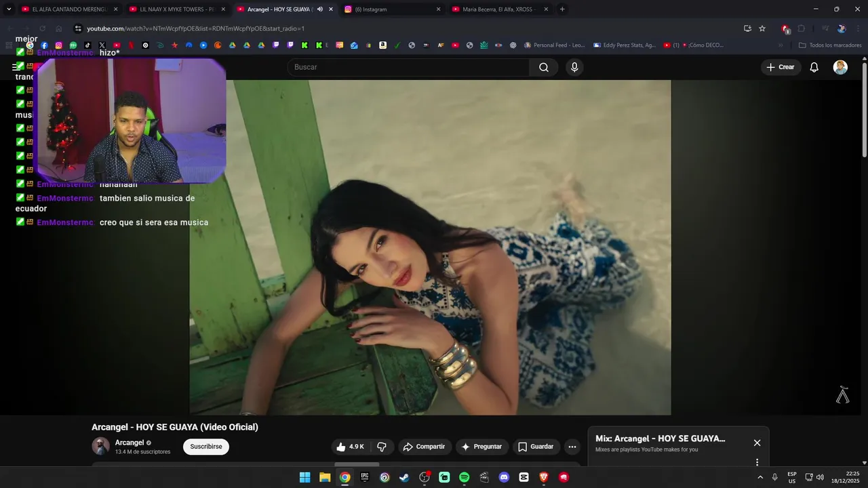868x488 pixels.
Task: Open Epic Games Launcher from taskbar
Action: click(x=365, y=477)
